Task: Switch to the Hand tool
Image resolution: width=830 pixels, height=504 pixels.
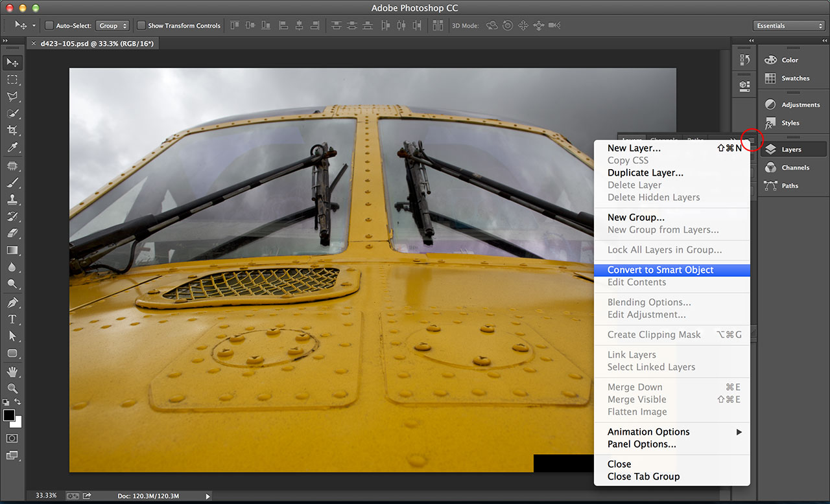Action: click(x=12, y=371)
